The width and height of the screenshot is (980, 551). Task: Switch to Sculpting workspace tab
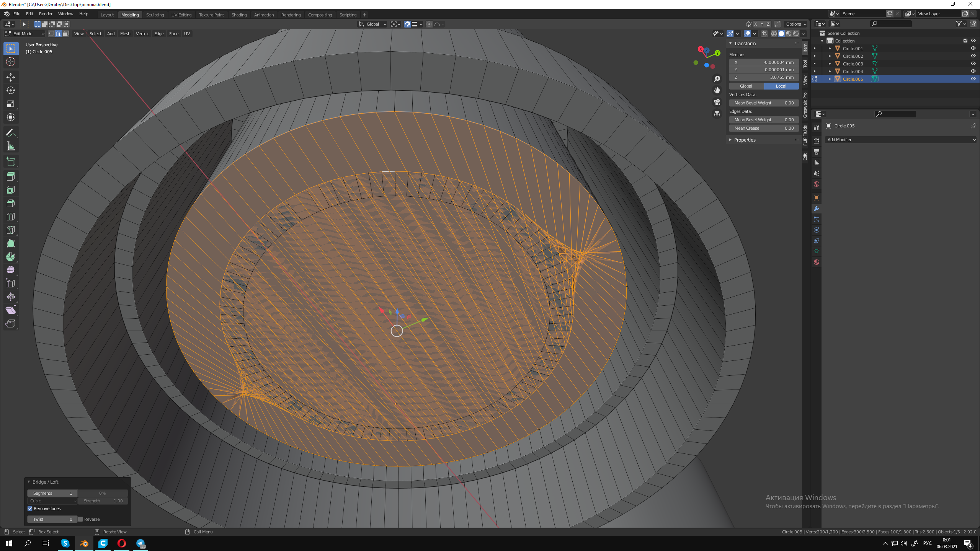pyautogui.click(x=155, y=15)
